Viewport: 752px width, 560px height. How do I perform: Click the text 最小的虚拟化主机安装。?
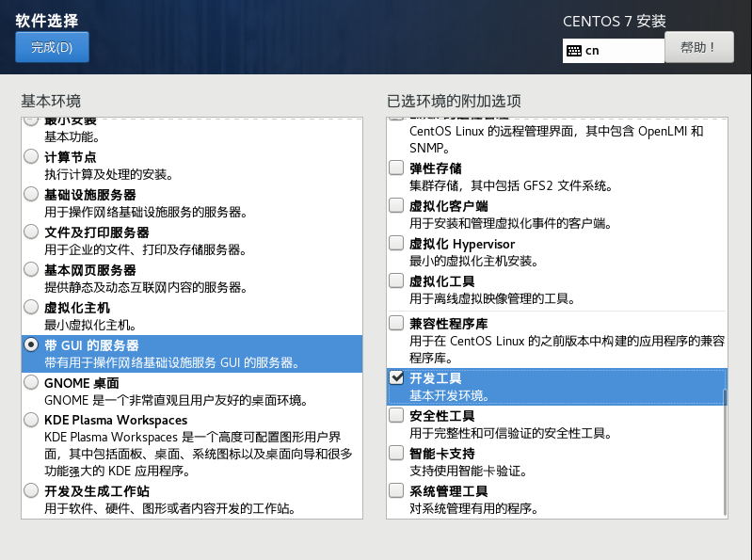[473, 262]
